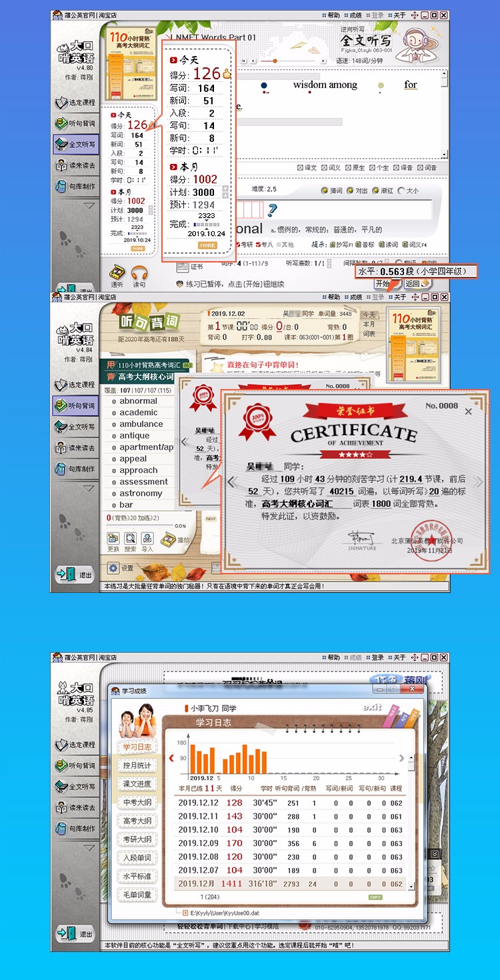Image resolution: width=500 pixels, height=980 pixels.
Task: Click the small orange MORE button in the stats panel
Action: click(138, 248)
